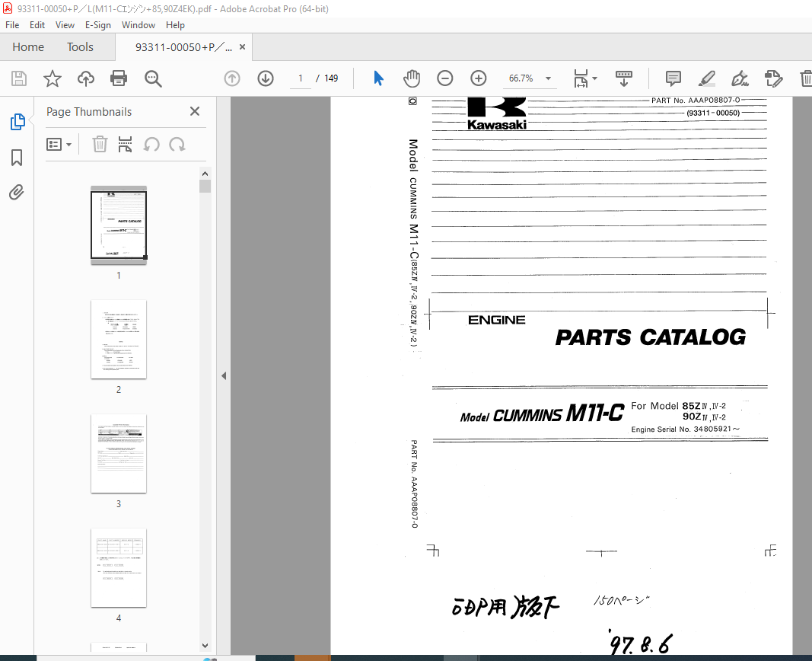The height and width of the screenshot is (661, 812).
Task: Click the stamp tool icon
Action: 773,78
